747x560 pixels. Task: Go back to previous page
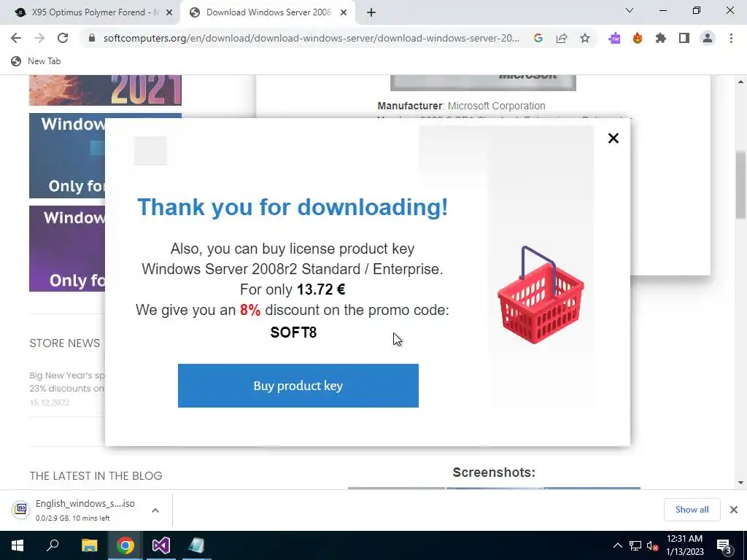[16, 38]
